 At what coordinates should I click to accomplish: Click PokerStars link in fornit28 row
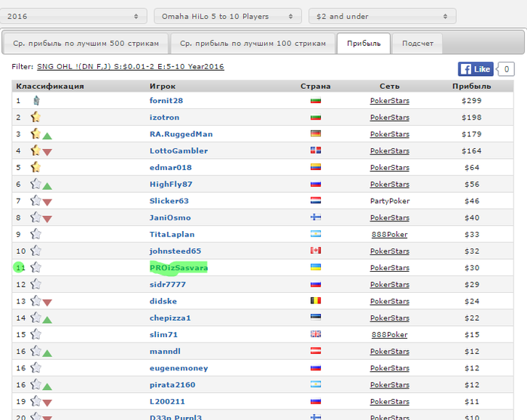(x=389, y=100)
